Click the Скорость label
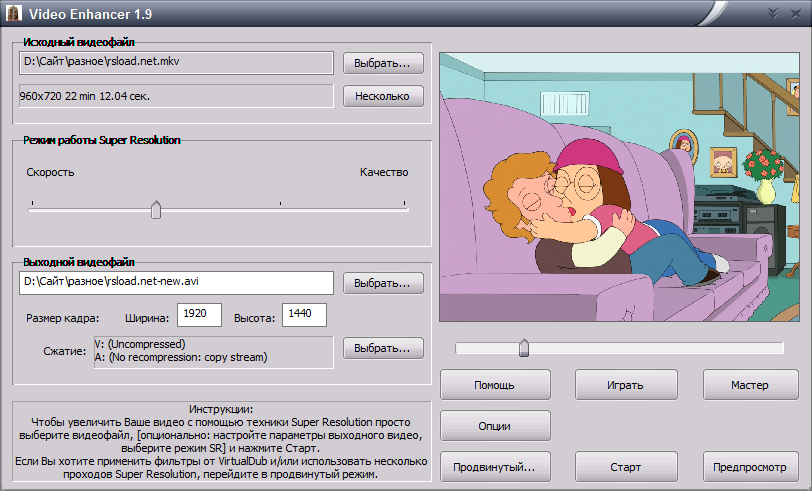 pyautogui.click(x=50, y=172)
